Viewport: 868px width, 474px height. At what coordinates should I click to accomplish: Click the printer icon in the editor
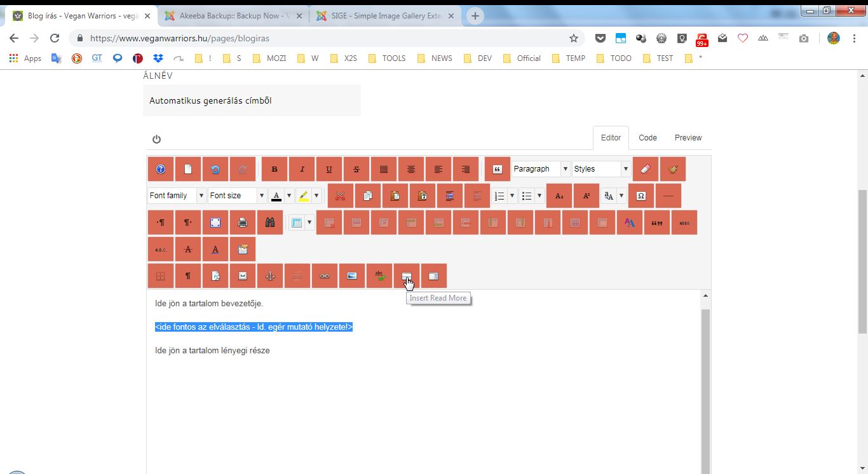tap(242, 222)
